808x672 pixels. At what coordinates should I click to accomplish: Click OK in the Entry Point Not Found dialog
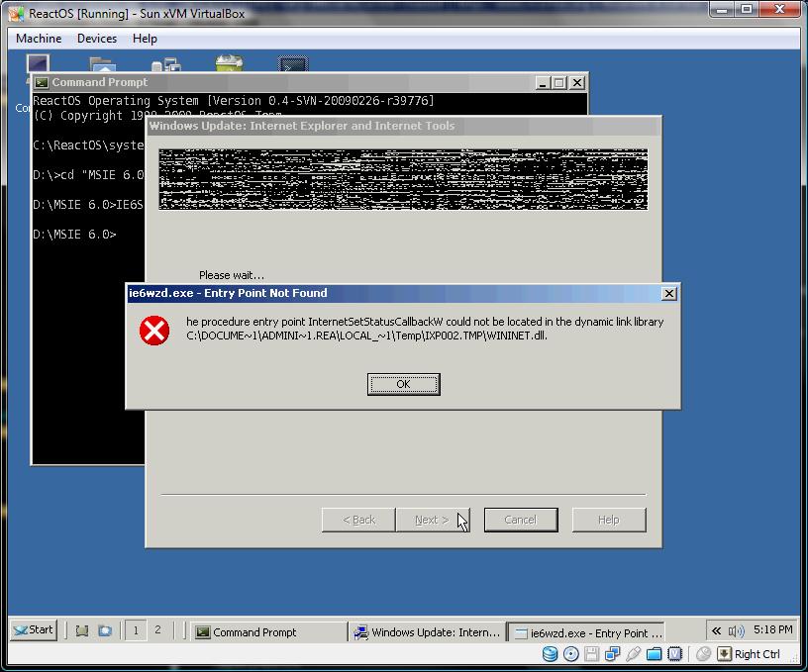(403, 384)
